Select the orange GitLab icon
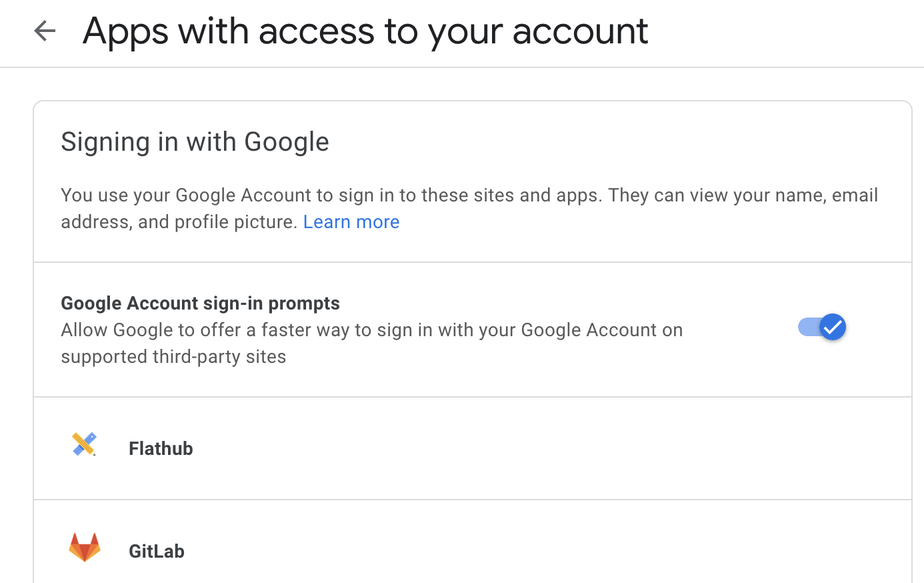924x583 pixels. (x=84, y=546)
